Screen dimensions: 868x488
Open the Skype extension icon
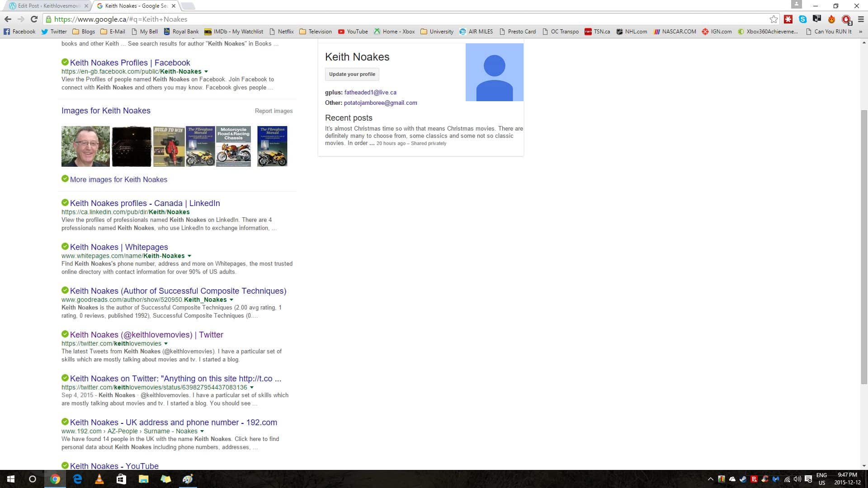pos(802,19)
